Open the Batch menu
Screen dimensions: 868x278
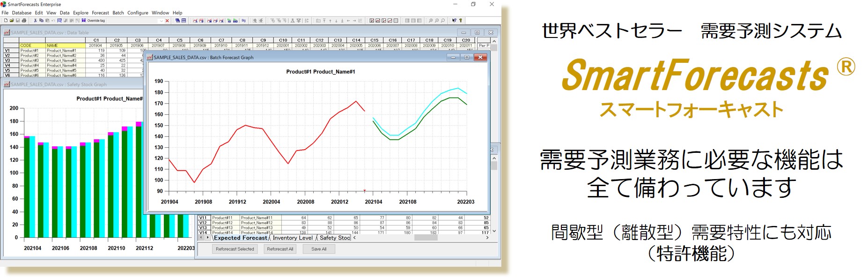click(x=118, y=13)
